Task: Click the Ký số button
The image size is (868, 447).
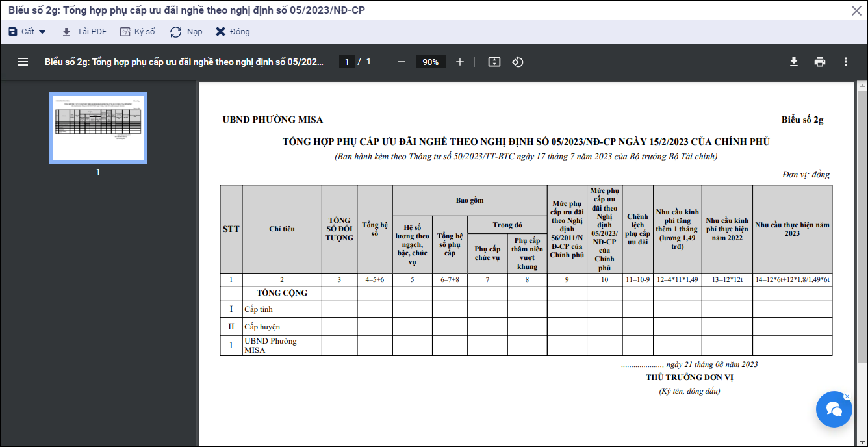Action: click(138, 32)
